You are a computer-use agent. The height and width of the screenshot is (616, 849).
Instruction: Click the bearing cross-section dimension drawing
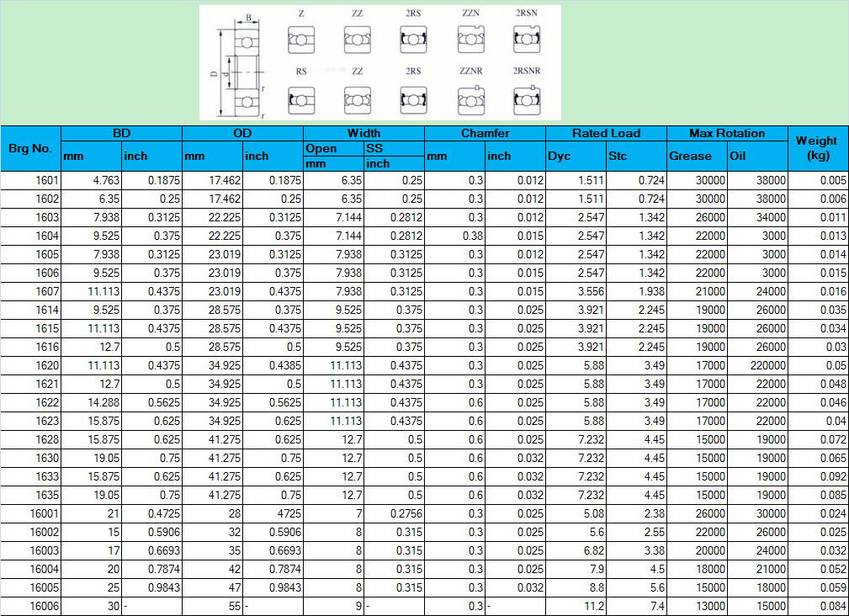pyautogui.click(x=239, y=64)
